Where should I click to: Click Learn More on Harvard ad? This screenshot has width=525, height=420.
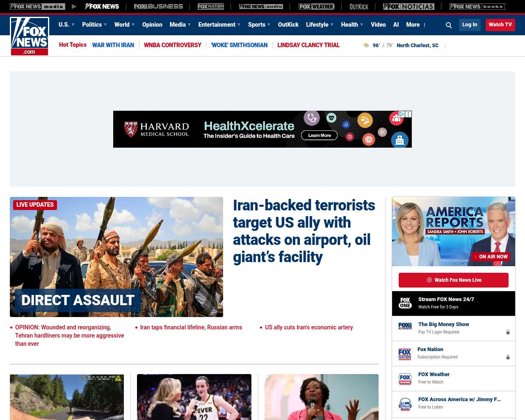click(x=320, y=135)
